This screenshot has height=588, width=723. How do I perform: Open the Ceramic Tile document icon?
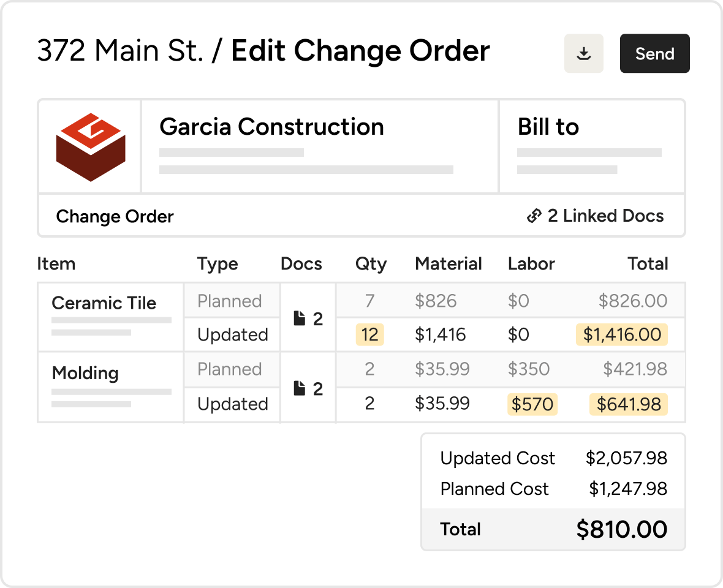pyautogui.click(x=300, y=319)
